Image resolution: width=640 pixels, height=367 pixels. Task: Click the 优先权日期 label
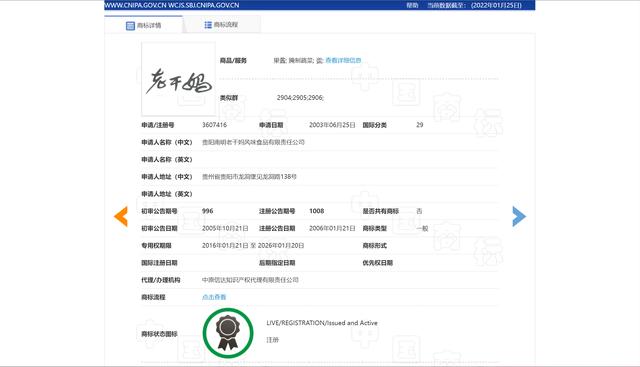(378, 263)
